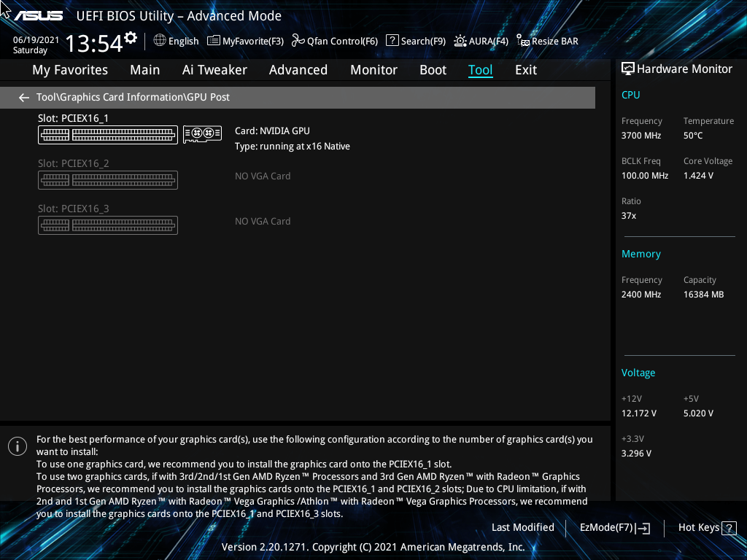
Task: Switch to the Ai Tweaker tab
Action: tap(214, 69)
